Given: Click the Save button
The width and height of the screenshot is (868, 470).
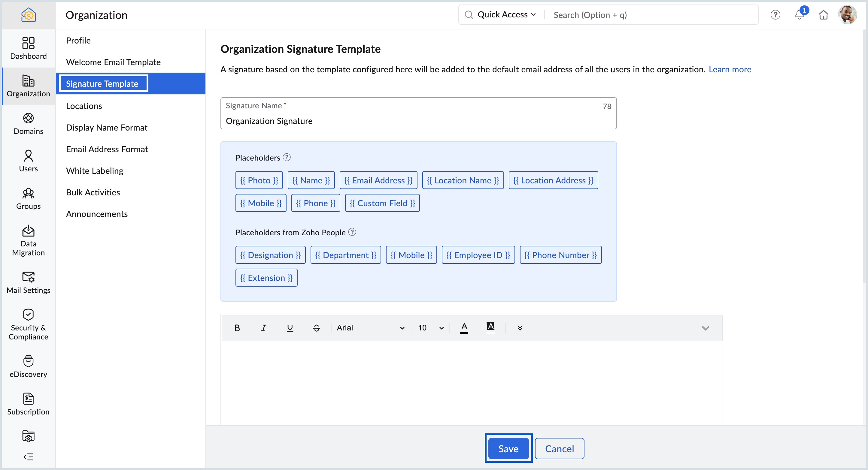Looking at the screenshot, I should point(508,448).
